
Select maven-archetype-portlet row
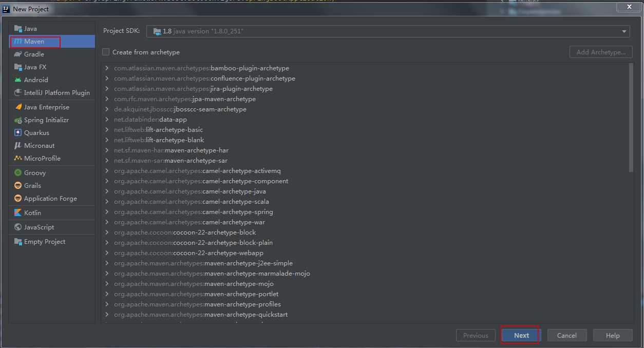pyautogui.click(x=365, y=294)
